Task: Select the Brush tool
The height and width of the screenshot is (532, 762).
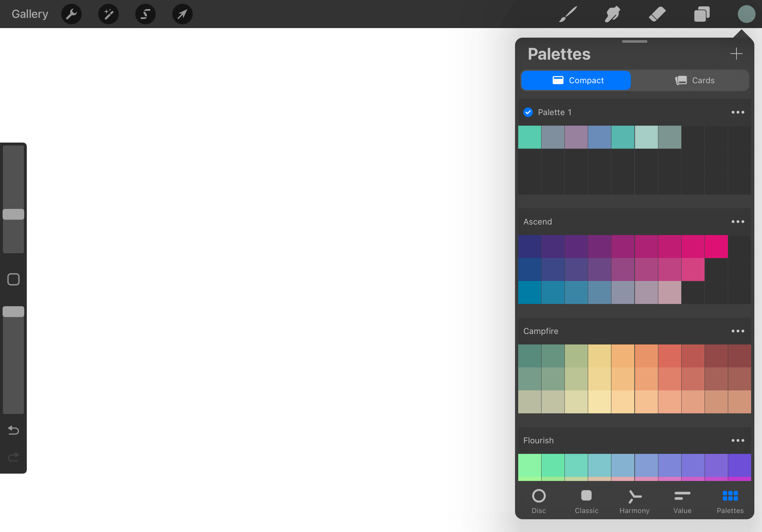Action: 568,14
